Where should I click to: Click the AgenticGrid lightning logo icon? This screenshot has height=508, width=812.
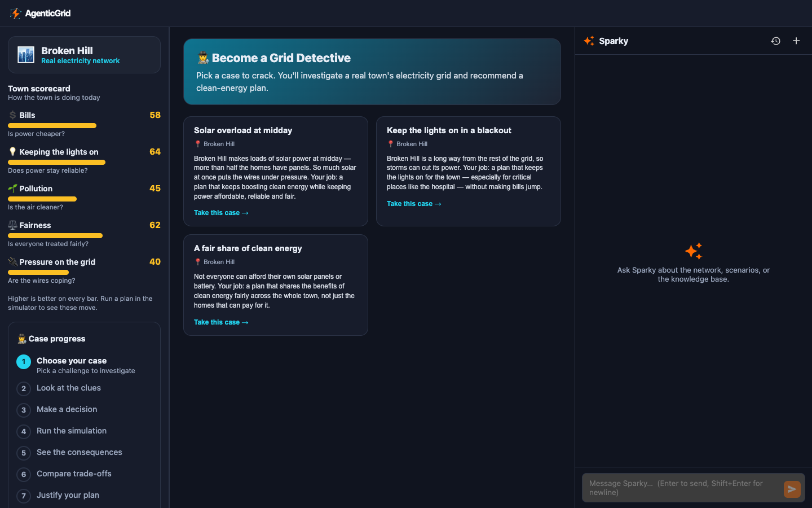pos(15,14)
